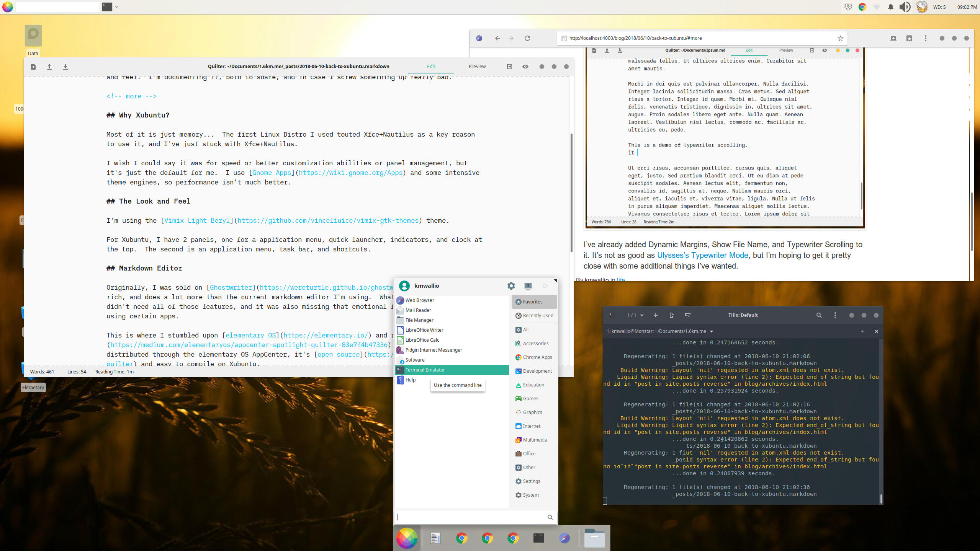This screenshot has width=980, height=551.
Task: Expand Tilix session switcher dropdown
Action: (635, 315)
